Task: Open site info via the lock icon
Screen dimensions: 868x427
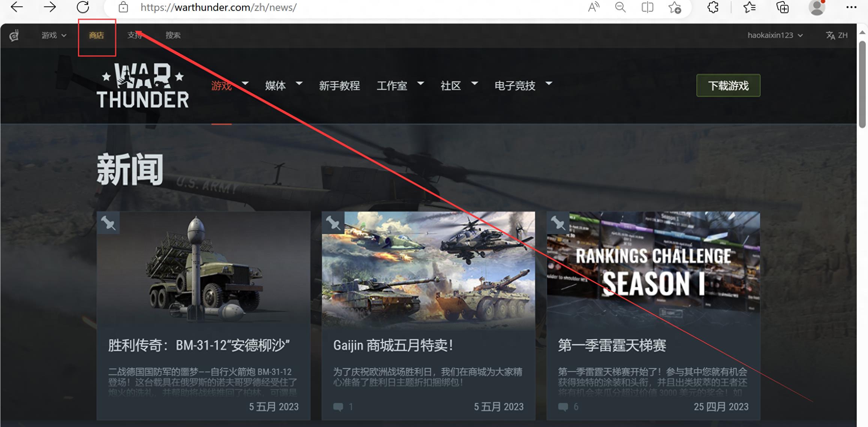Action: coord(123,7)
